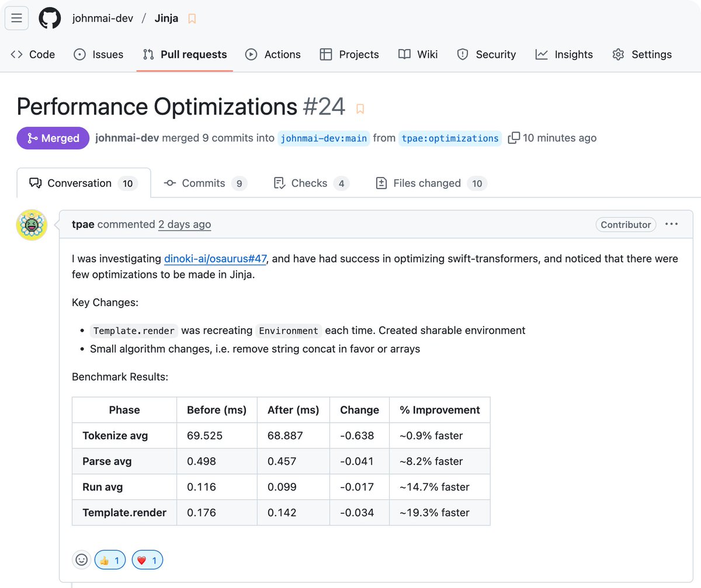Open the Wiki tab

[x=418, y=54]
